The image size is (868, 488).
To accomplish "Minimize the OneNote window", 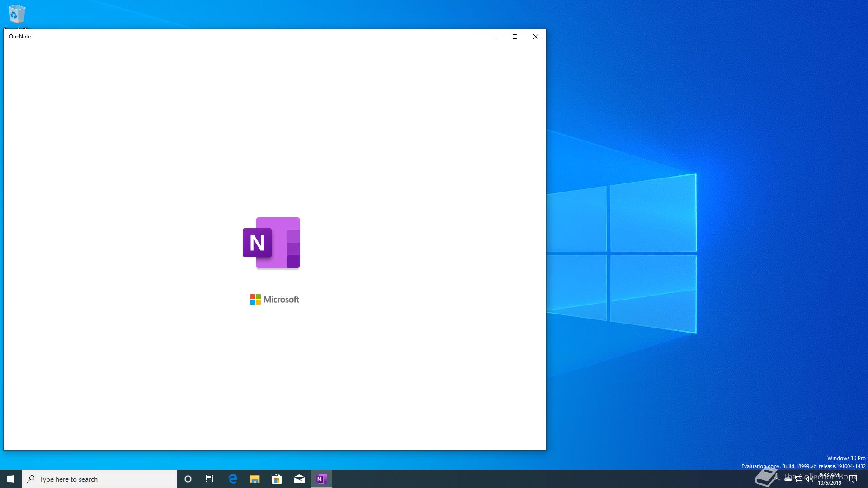I will [x=494, y=37].
